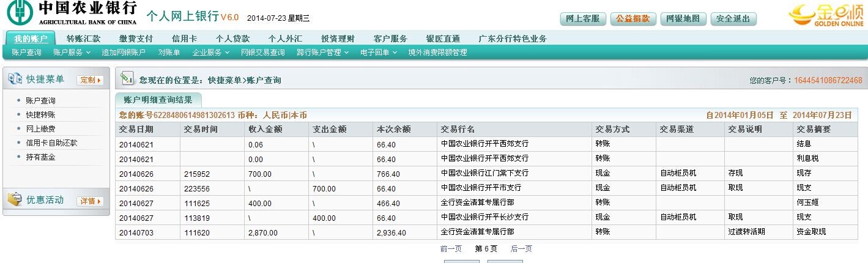Click 信用卡自助还款 in the quick menu sidebar

(x=51, y=143)
